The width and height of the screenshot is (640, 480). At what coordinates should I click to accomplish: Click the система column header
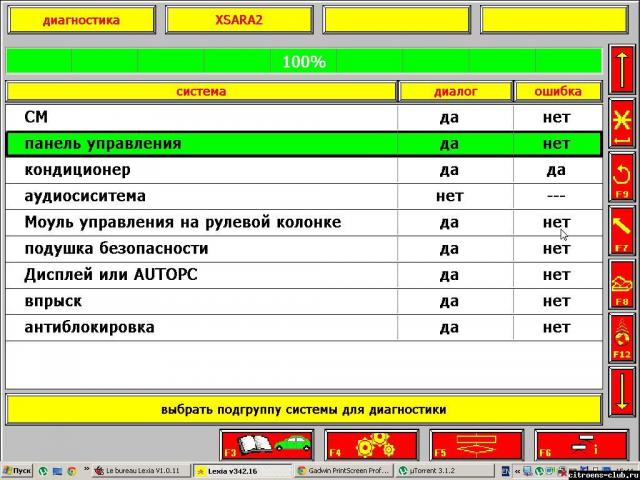(x=201, y=91)
